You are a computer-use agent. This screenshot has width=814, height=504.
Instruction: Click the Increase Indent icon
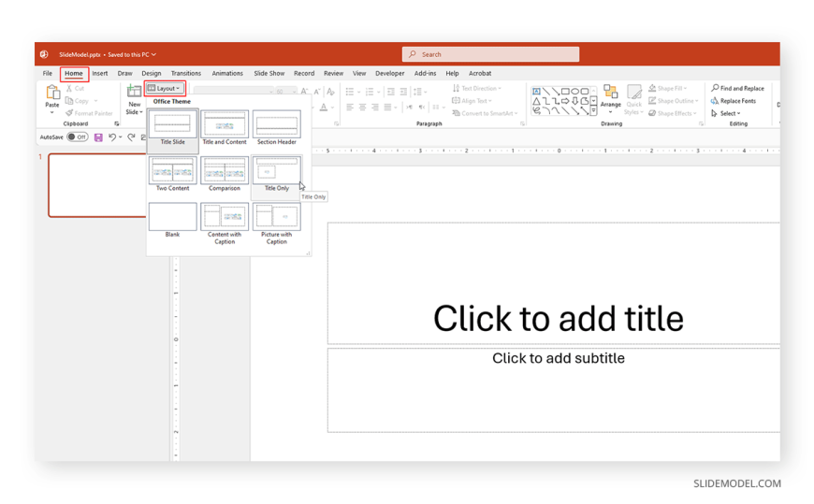403,92
